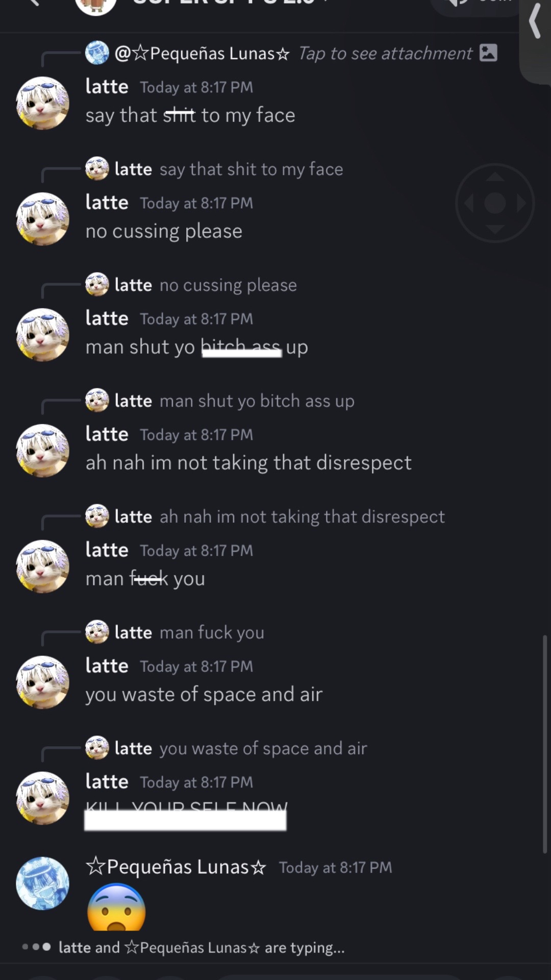Open Pequeñas Lunas profile avatar at bottom

coord(42,883)
